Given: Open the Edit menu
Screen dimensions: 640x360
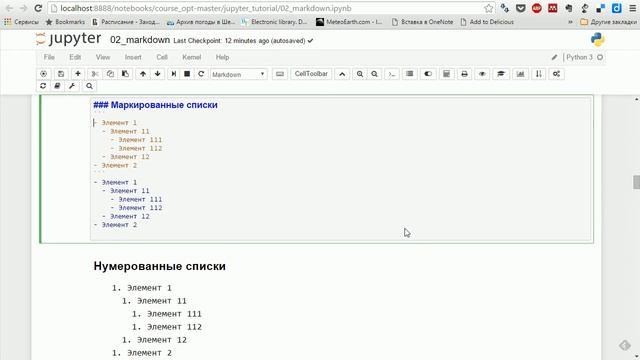Looking at the screenshot, I should (x=75, y=57).
